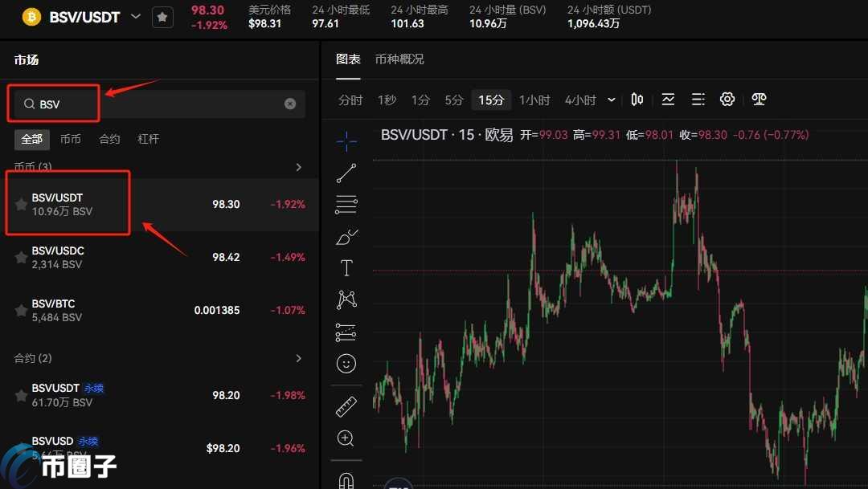Toggle favorite star for BSV/USDT row
Image resolution: width=868 pixels, height=489 pixels.
point(21,205)
